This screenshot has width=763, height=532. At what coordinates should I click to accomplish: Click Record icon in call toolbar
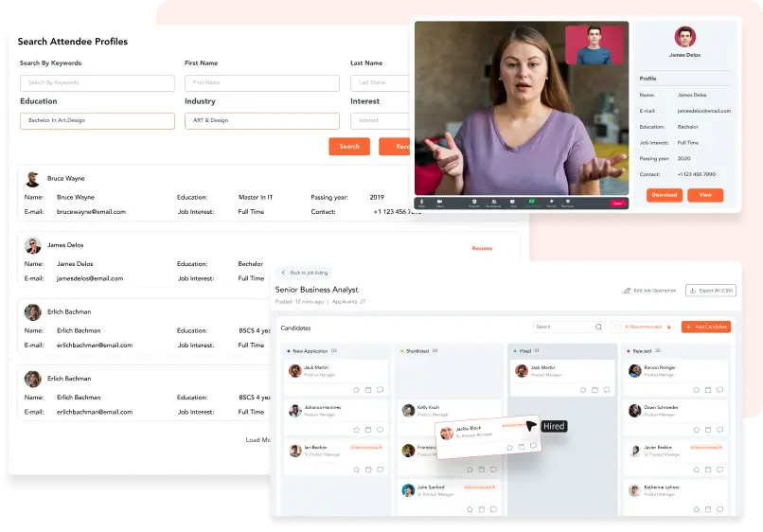pyautogui.click(x=551, y=203)
